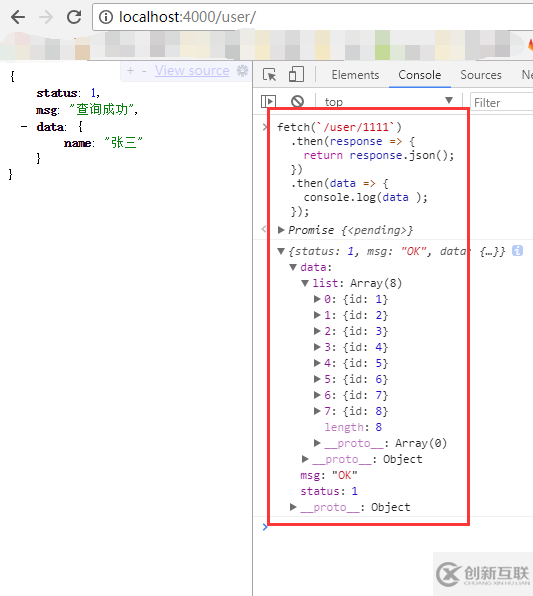Collapse the list Array(8) node
This screenshot has width=533, height=596.
[305, 283]
